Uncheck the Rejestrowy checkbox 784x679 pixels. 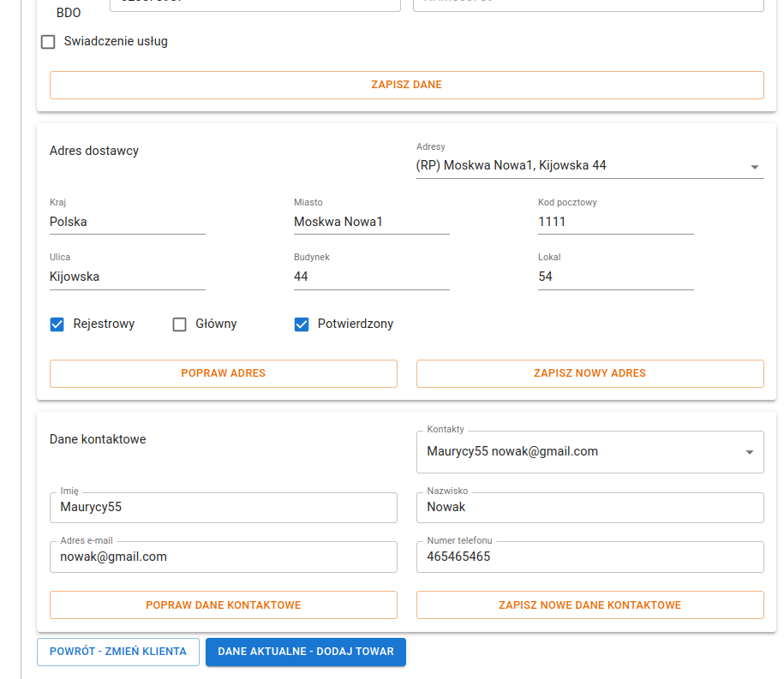point(57,325)
